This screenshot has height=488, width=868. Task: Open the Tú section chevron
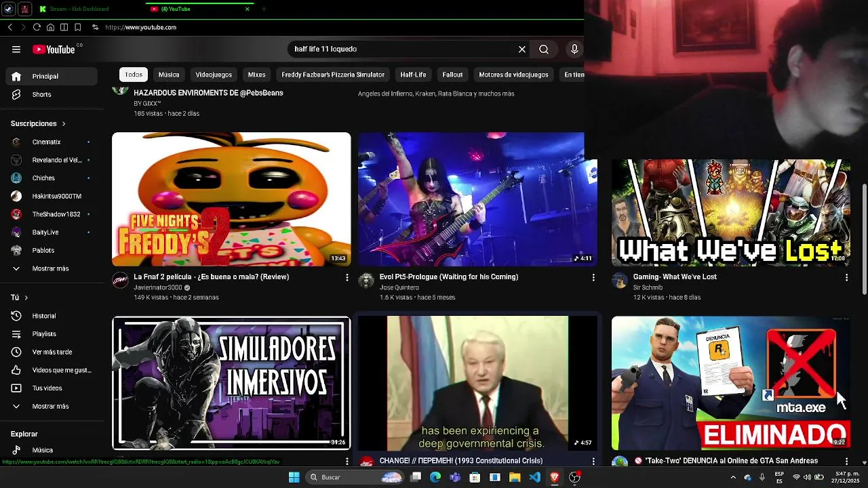pyautogui.click(x=26, y=298)
